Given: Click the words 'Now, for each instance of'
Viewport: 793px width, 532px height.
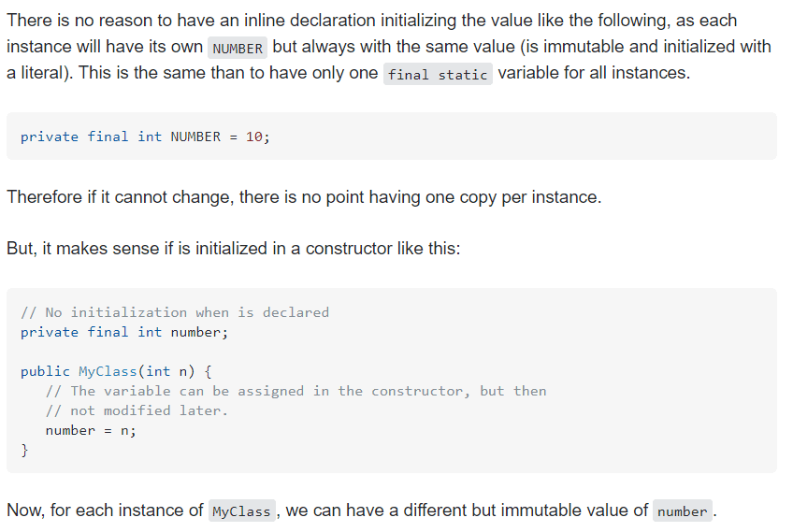Looking at the screenshot, I should tap(105, 510).
